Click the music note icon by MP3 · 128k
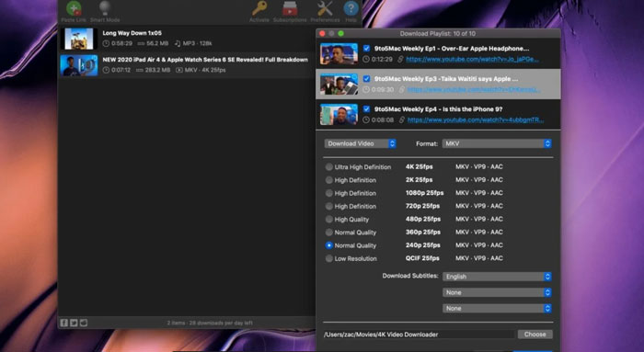This screenshot has height=352, width=644. 178,43
